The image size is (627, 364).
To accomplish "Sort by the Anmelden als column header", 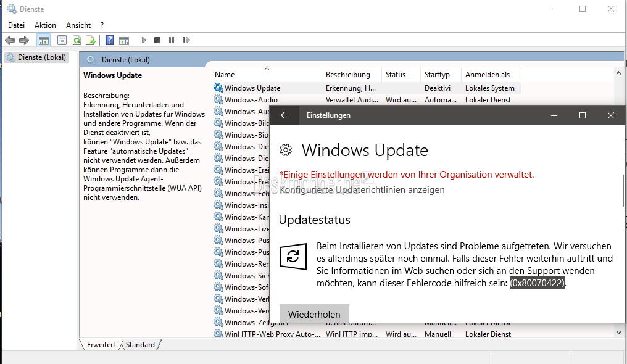I will click(x=491, y=75).
